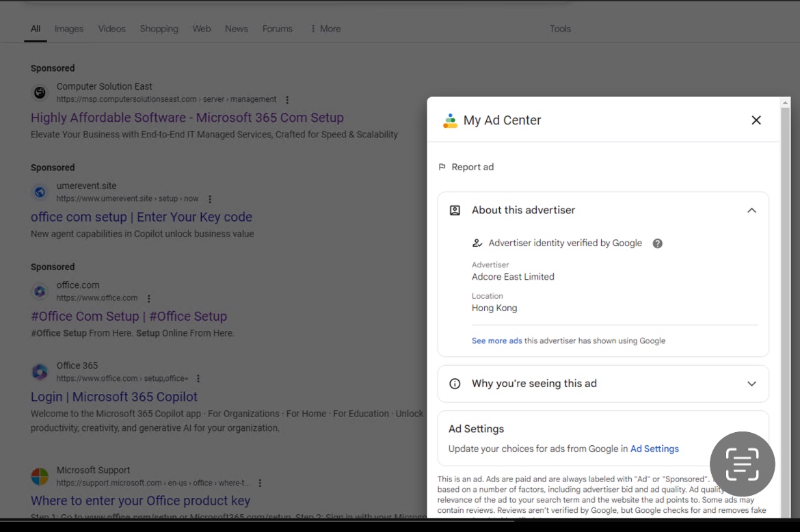Screen dimensions: 800x532
Task: Click the My Ad Center logo icon
Action: click(451, 120)
